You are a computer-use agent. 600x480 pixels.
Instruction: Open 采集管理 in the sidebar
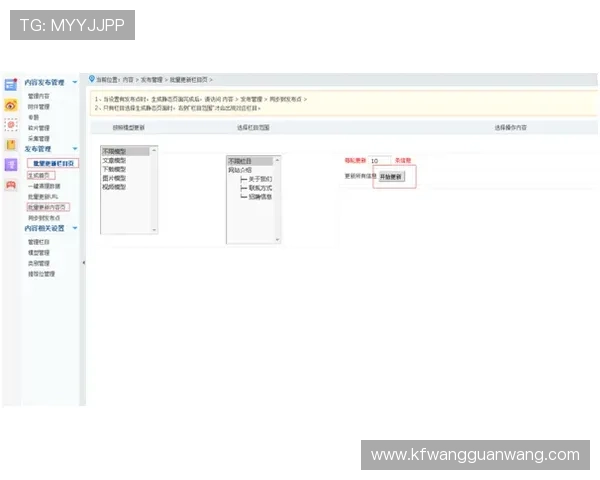pos(39,139)
